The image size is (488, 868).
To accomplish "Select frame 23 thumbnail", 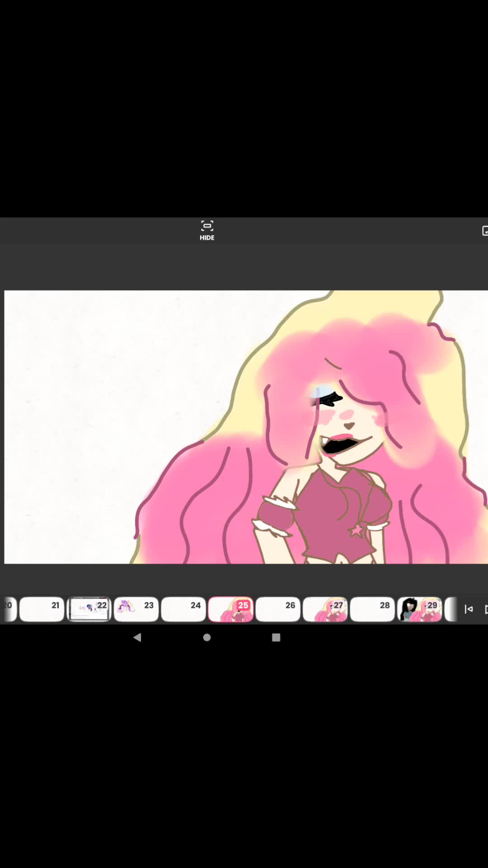I will 136,609.
